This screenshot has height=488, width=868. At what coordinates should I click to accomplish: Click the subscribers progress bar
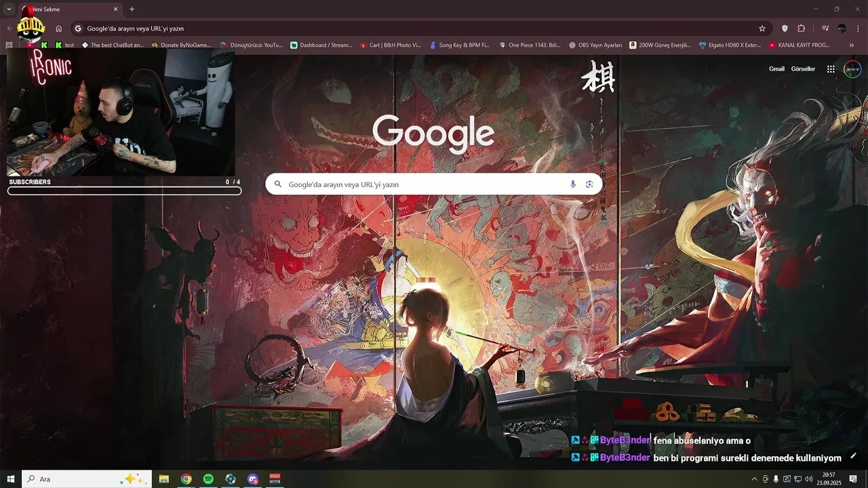[124, 191]
